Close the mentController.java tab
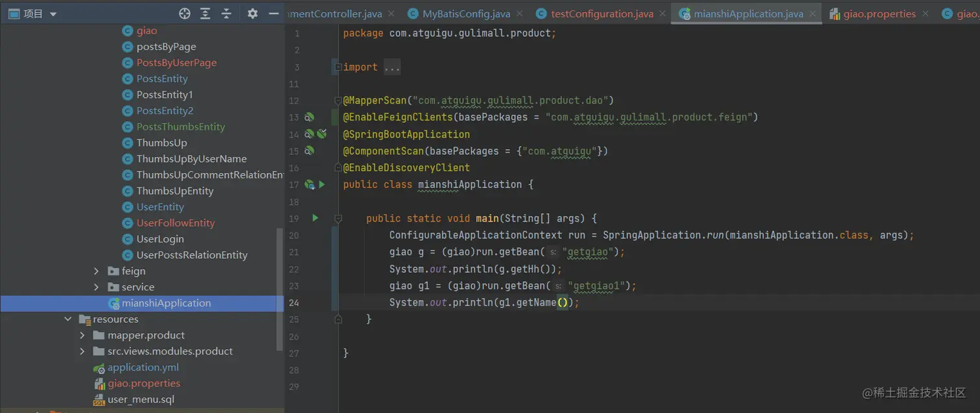980x413 pixels. coord(391,14)
